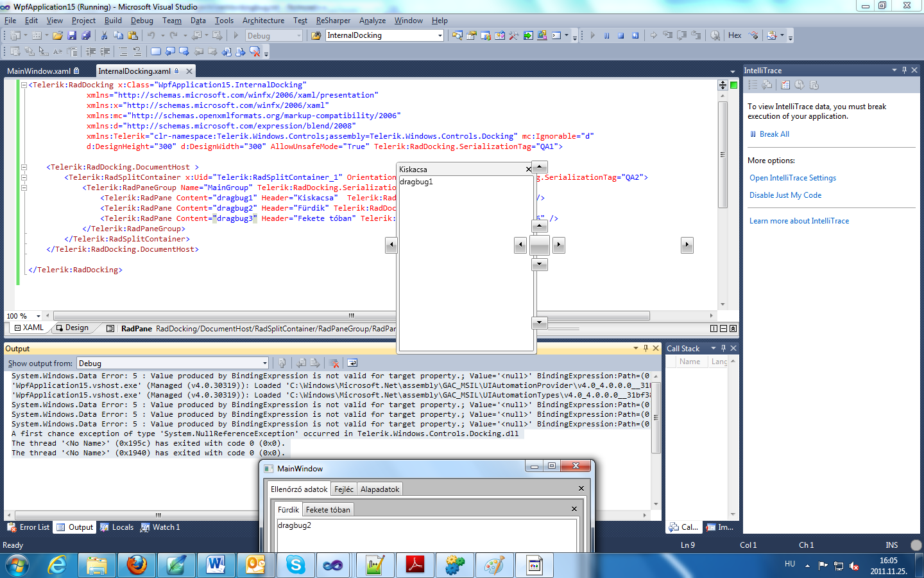Image resolution: width=924 pixels, height=578 pixels.
Task: Stop debugging using the square stop icon
Action: pyautogui.click(x=620, y=36)
